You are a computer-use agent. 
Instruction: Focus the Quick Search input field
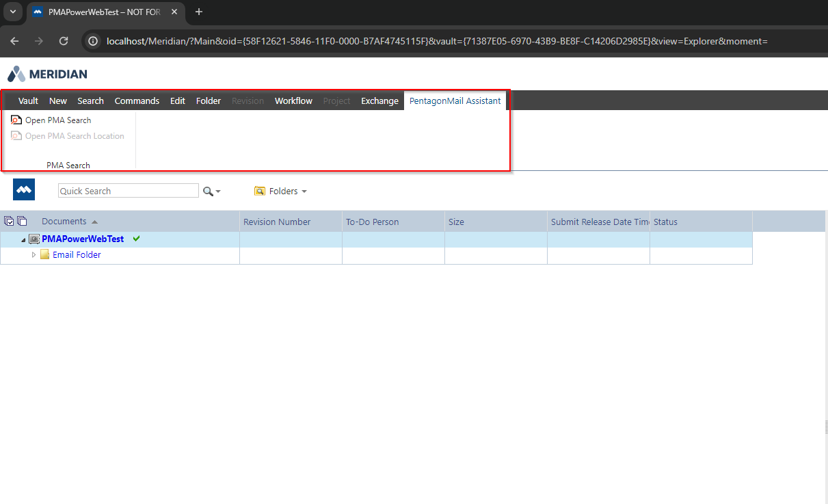tap(129, 191)
